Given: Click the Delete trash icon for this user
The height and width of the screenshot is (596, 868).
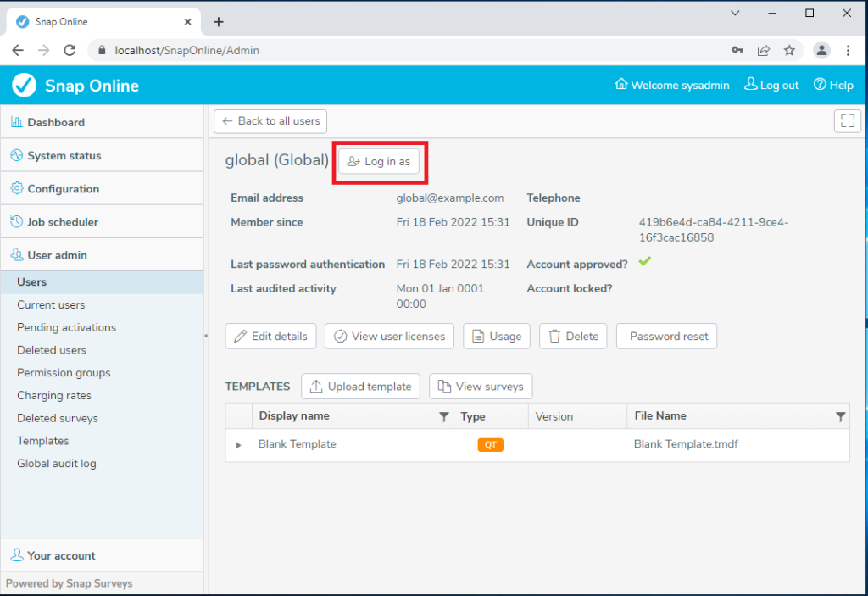Looking at the screenshot, I should (x=557, y=336).
